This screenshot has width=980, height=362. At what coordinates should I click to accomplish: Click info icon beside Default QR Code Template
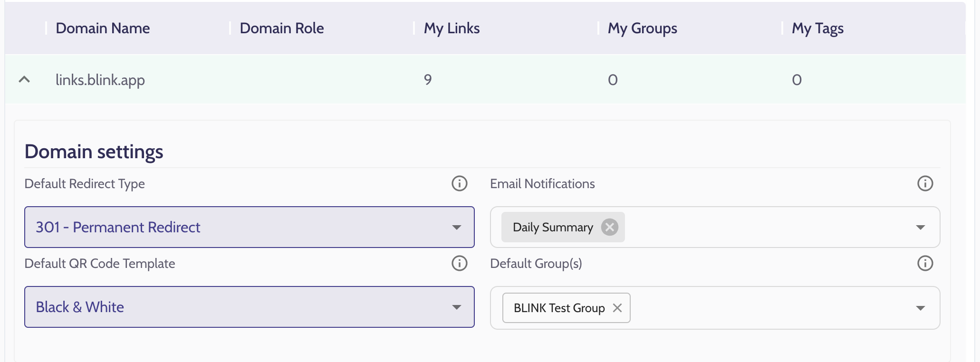459,263
